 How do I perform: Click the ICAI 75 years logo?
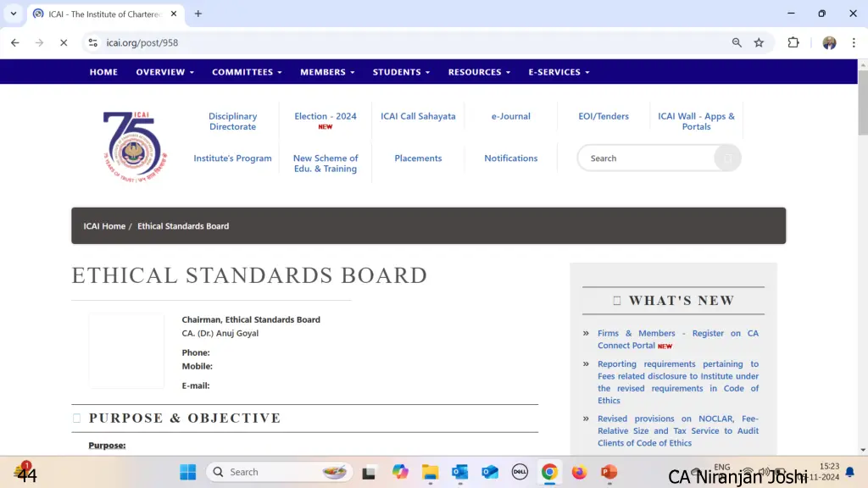[135, 147]
